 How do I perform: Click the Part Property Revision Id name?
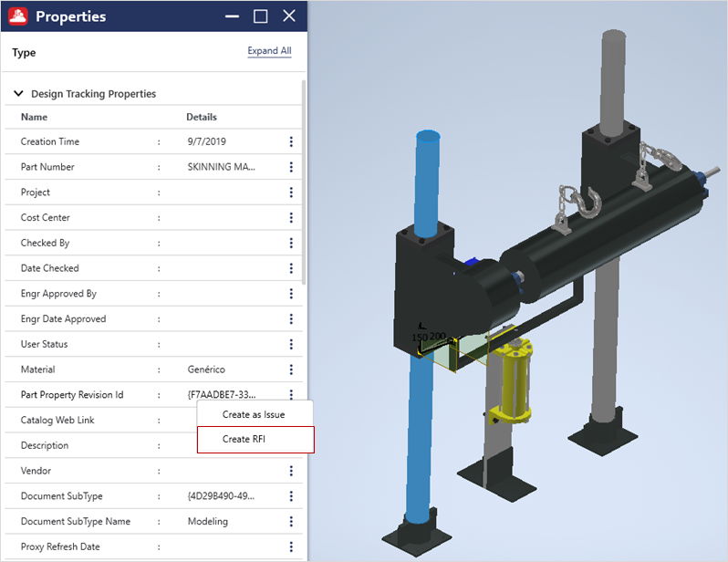(72, 395)
